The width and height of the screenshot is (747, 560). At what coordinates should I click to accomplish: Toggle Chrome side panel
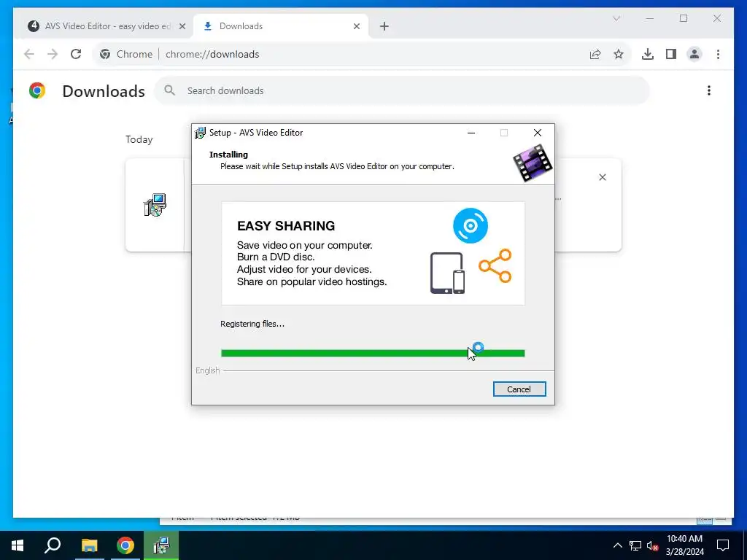pos(671,54)
